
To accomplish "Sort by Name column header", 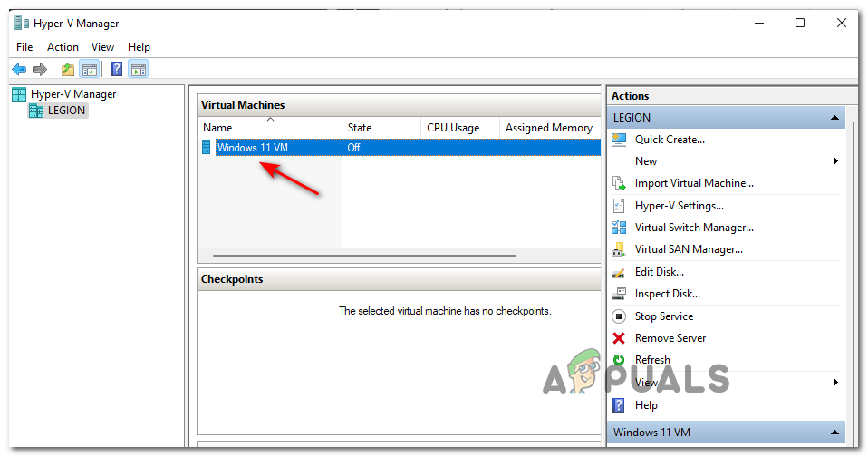I will coord(270,128).
